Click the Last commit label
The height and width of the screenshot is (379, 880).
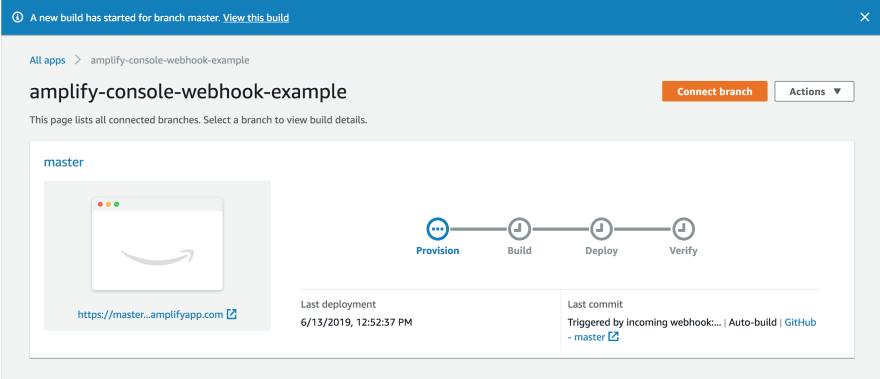(595, 304)
